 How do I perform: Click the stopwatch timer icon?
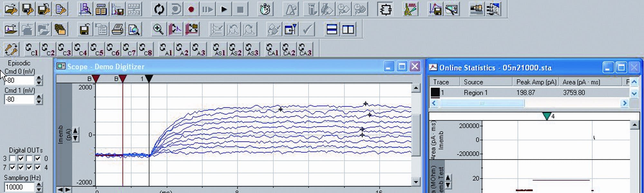pos(265,9)
